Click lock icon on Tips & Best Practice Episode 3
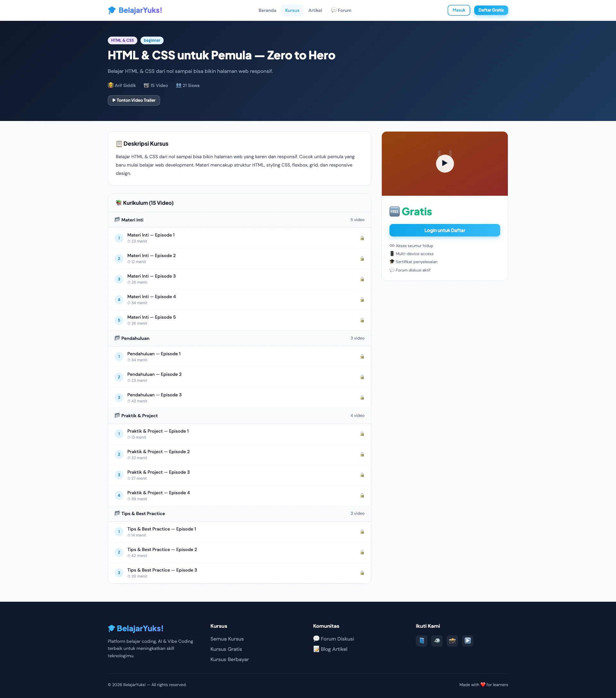The width and height of the screenshot is (616, 698). tap(362, 573)
